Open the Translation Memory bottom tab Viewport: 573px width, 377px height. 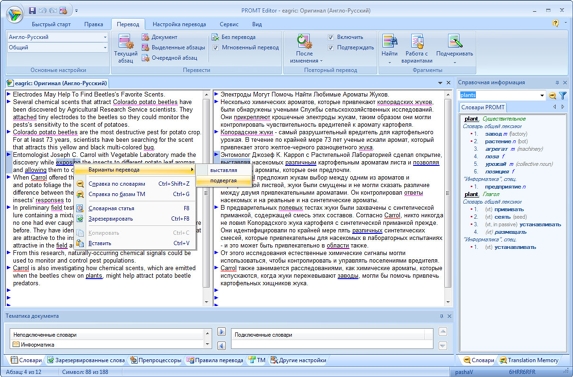coord(529,360)
